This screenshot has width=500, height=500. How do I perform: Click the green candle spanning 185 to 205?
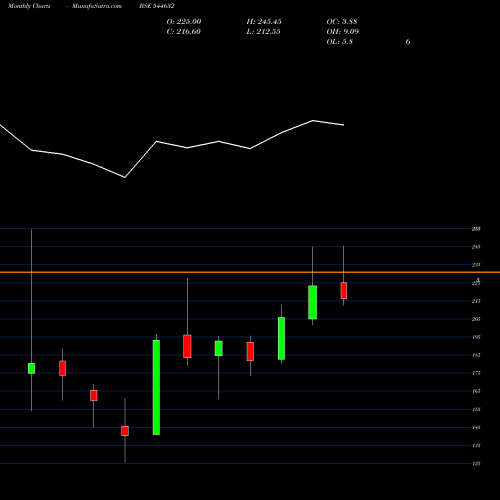[x=282, y=338]
